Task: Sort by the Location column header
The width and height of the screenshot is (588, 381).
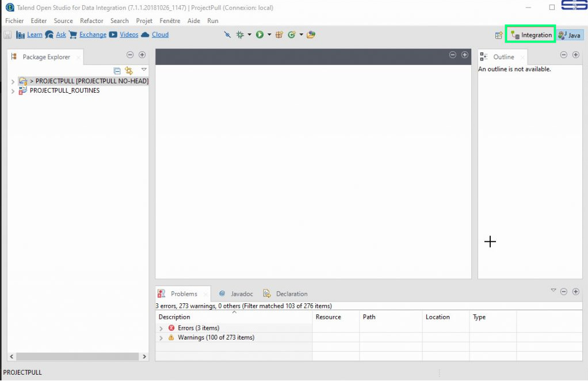Action: [x=446, y=317]
